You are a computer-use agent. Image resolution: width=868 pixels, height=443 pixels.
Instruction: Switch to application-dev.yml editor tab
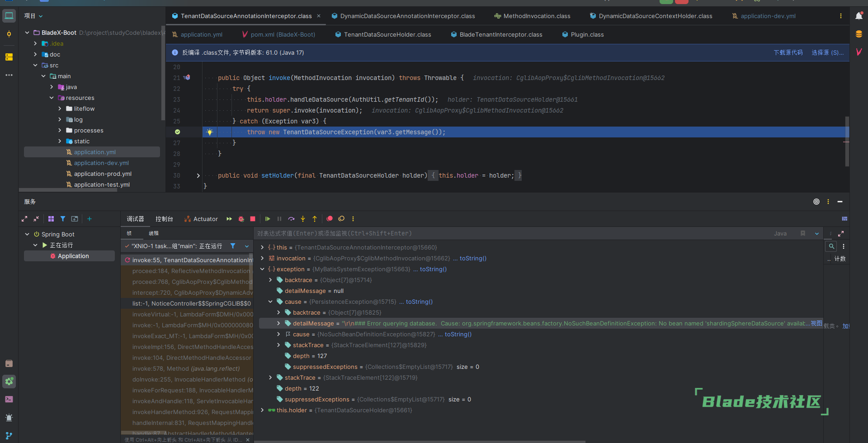764,16
